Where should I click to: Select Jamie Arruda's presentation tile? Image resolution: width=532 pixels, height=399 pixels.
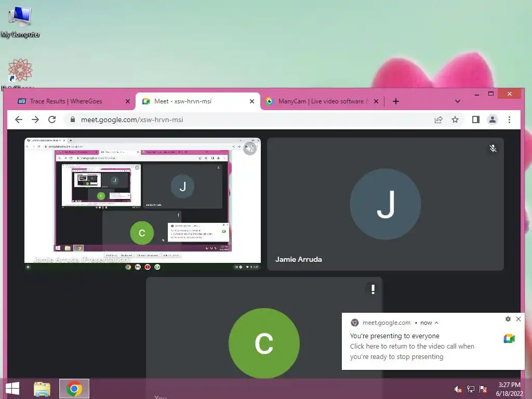click(x=142, y=204)
